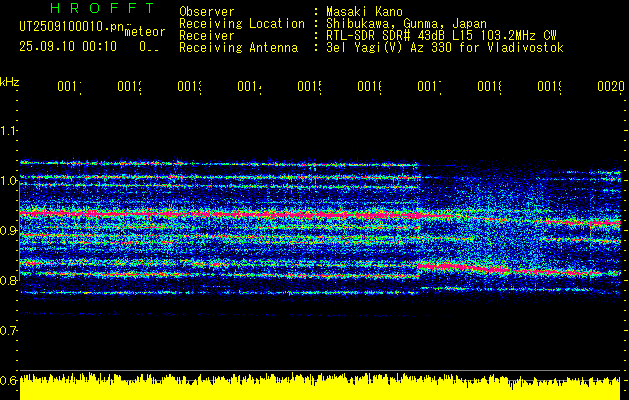Click the 0015 time marker
The height and width of the screenshot is (400, 629).
310,86
